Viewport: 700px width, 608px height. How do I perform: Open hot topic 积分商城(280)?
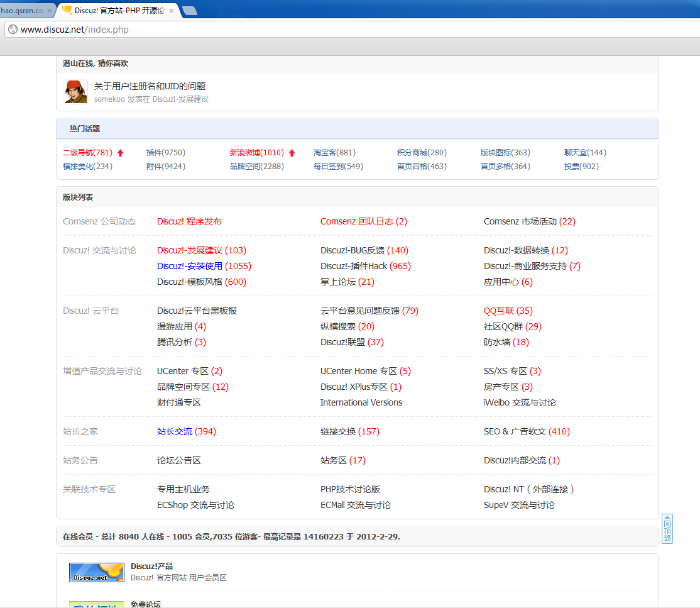(x=422, y=153)
